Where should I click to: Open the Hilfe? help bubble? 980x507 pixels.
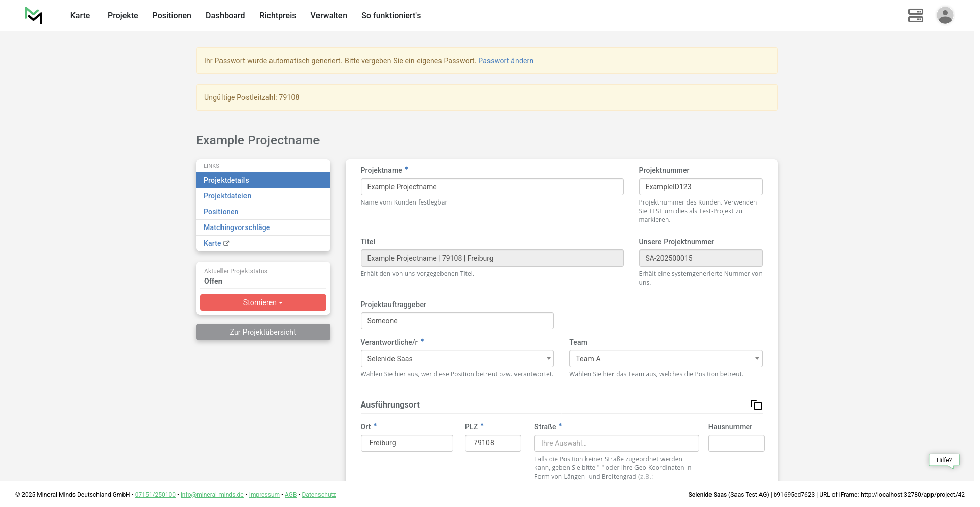[944, 460]
